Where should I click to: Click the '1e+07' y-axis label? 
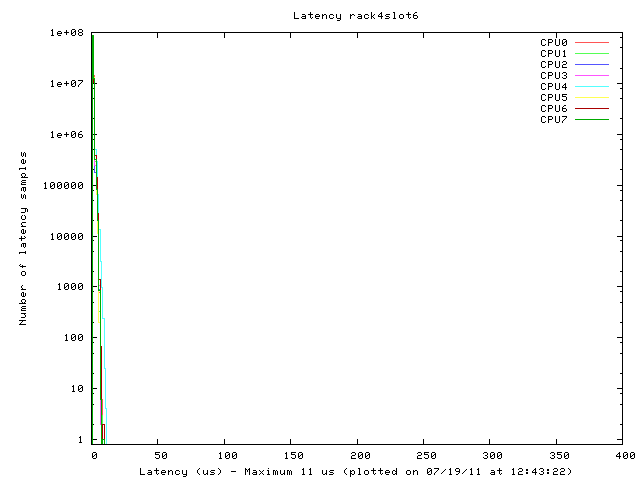pyautogui.click(x=67, y=84)
